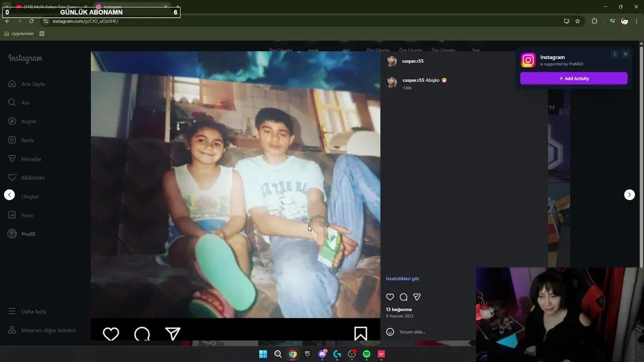644x362 pixels.
Task: Click the large share icon under photo
Action: click(173, 334)
